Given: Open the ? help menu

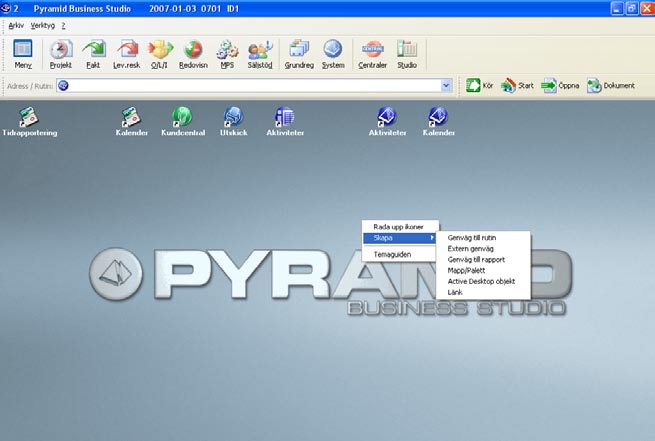Looking at the screenshot, I should tap(63, 26).
